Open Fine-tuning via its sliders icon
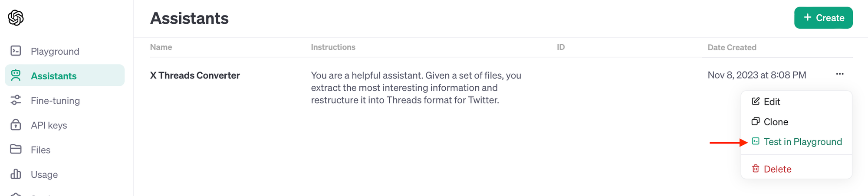868x196 pixels. tap(16, 100)
